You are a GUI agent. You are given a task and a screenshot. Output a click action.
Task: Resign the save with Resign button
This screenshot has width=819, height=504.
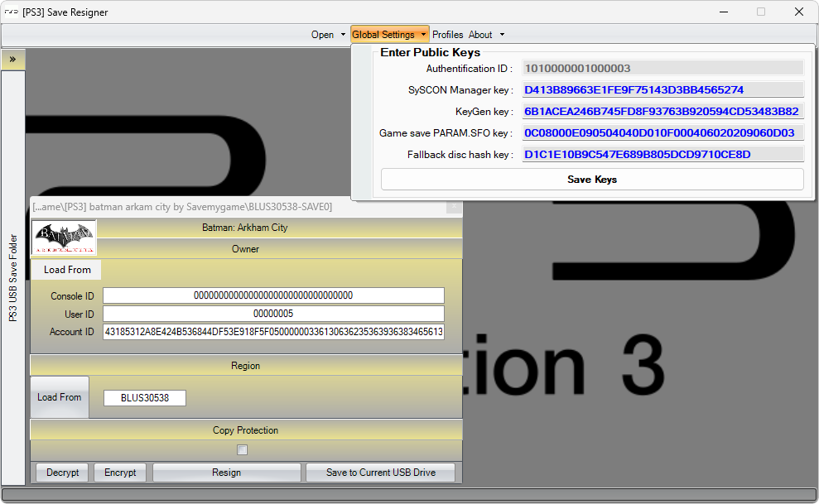[226, 473]
